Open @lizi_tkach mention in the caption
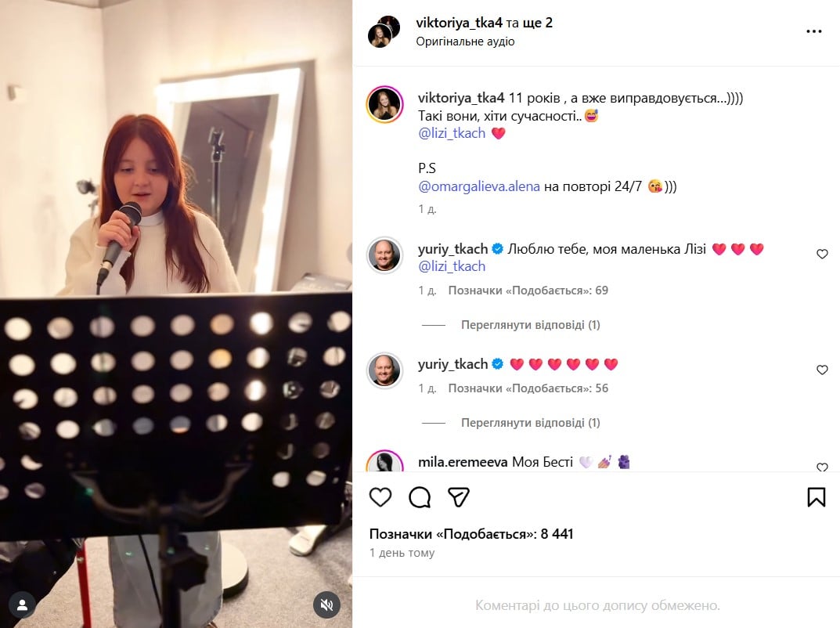 click(x=452, y=133)
